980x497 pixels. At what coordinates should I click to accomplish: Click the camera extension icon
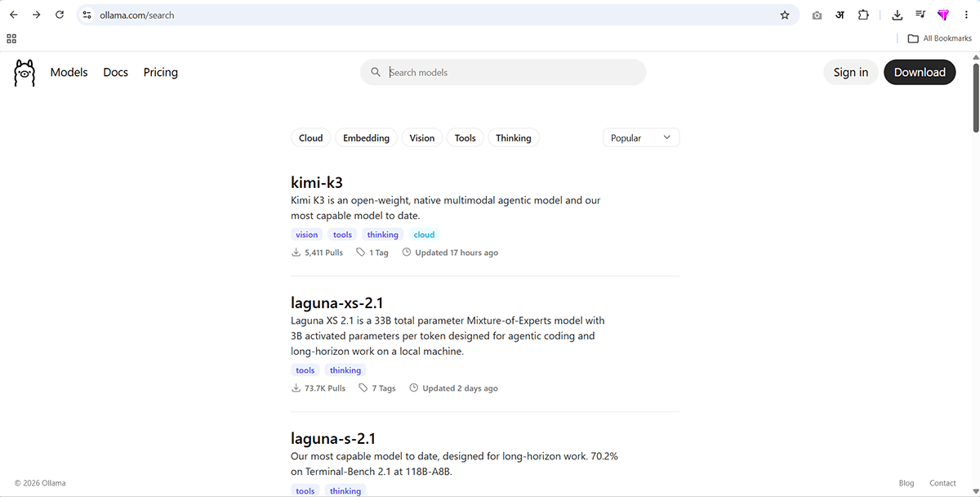(817, 15)
